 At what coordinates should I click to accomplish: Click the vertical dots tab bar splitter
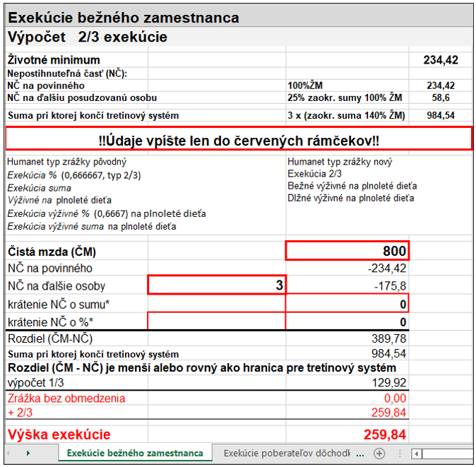400,454
